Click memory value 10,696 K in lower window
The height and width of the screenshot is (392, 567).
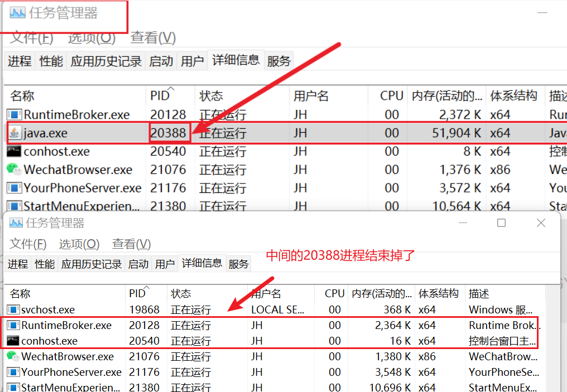click(390, 388)
